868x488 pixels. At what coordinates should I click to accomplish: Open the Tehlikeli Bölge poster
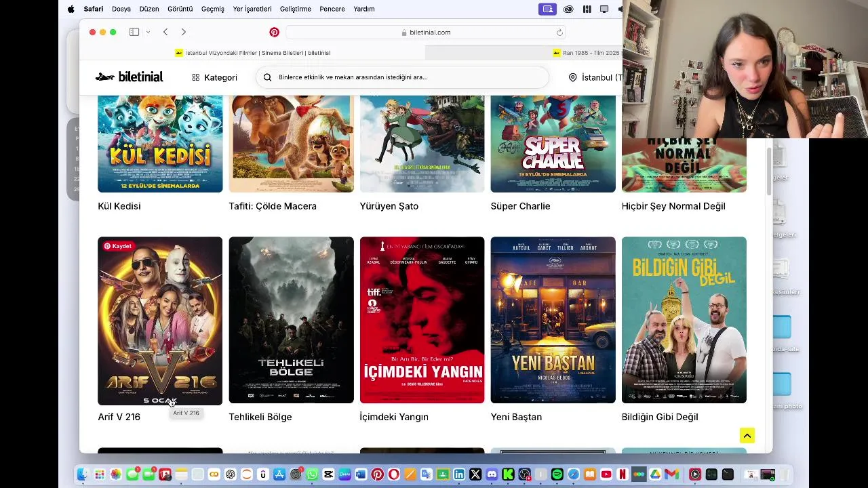(291, 320)
